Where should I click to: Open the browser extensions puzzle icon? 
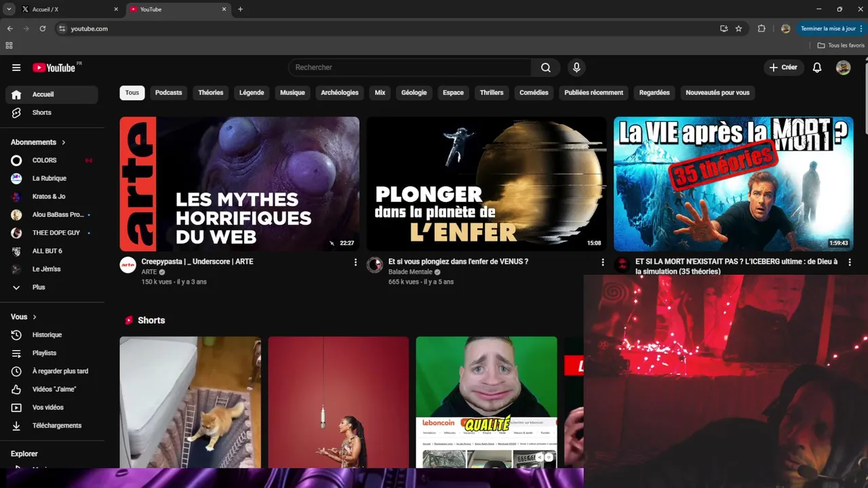(762, 28)
